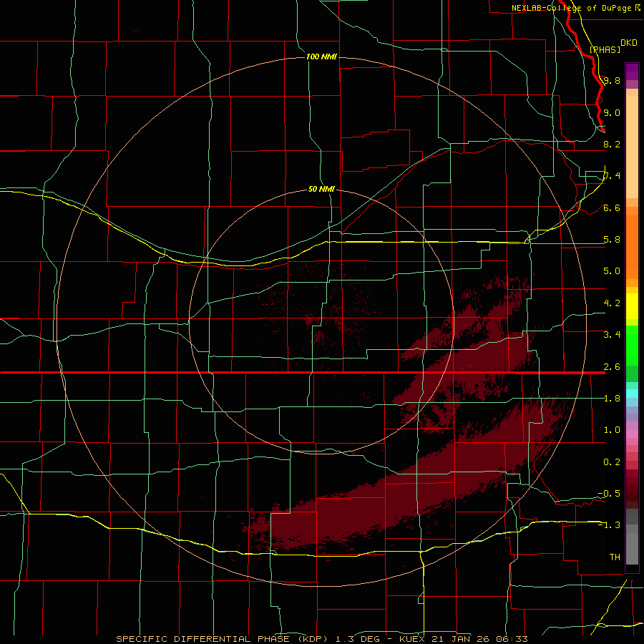Click the "100 NMI" range ring label
This screenshot has height=644, width=644.
pyautogui.click(x=321, y=57)
